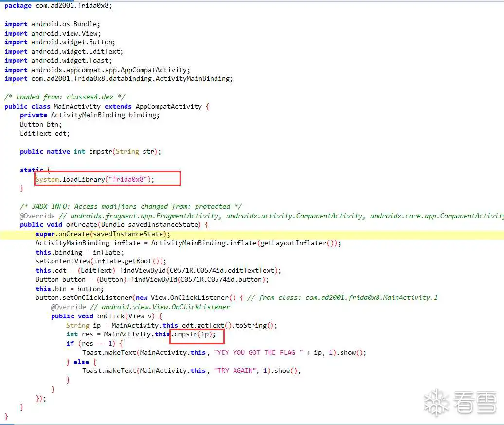The width and height of the screenshot is (504, 425).
Task: Click native cmpstr method declaration
Action: click(90, 151)
